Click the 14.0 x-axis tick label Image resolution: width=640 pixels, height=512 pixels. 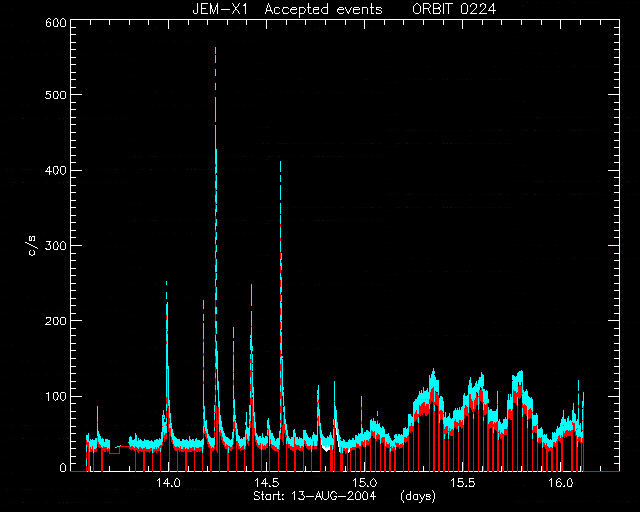[x=169, y=483]
